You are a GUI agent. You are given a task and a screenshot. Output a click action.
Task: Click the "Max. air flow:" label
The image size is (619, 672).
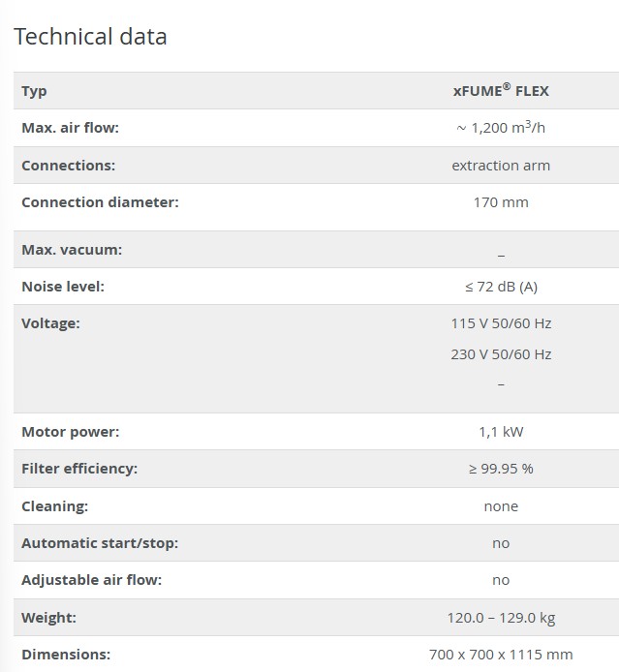(x=70, y=128)
